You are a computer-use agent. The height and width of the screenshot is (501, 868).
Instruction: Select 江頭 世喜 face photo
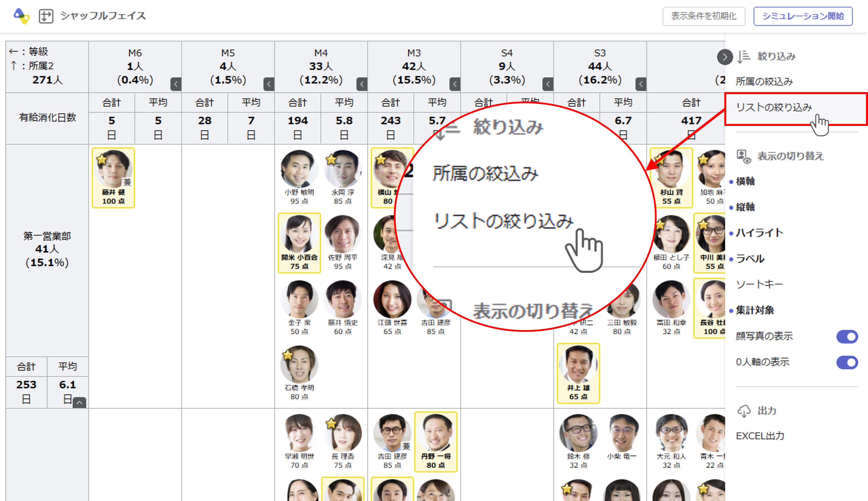392,299
